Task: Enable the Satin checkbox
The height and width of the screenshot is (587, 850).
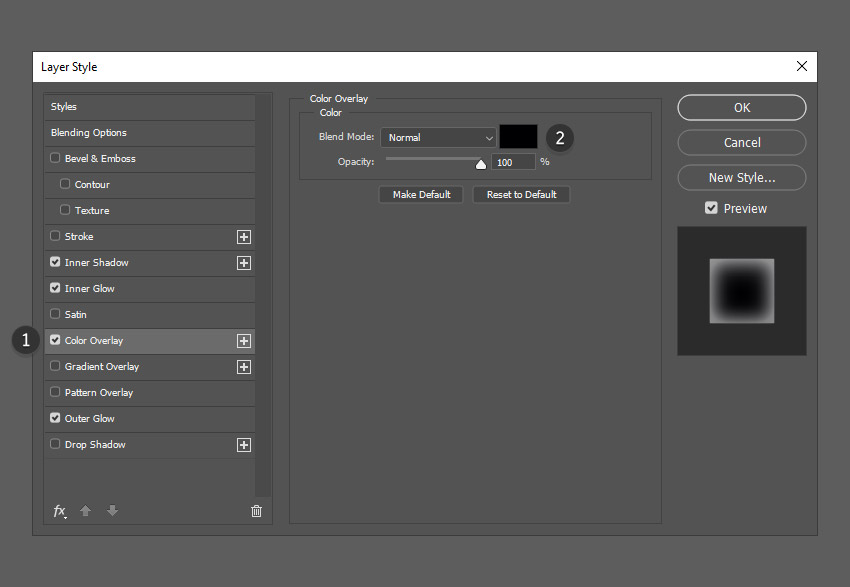Action: coord(55,314)
